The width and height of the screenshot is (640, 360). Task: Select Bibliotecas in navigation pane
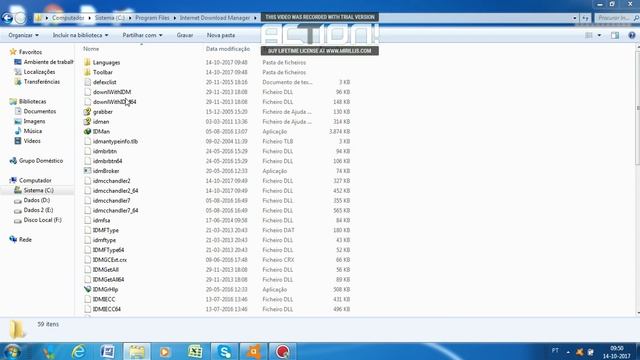[32, 101]
